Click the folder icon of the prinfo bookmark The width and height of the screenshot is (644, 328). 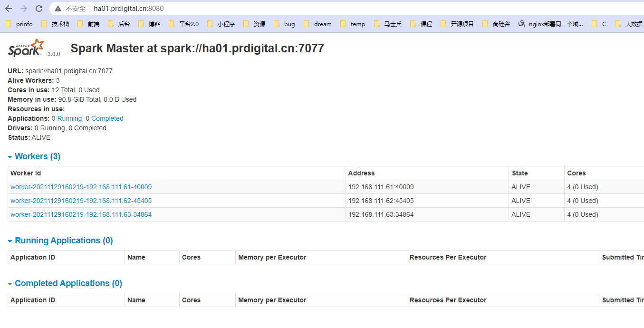pyautogui.click(x=8, y=24)
